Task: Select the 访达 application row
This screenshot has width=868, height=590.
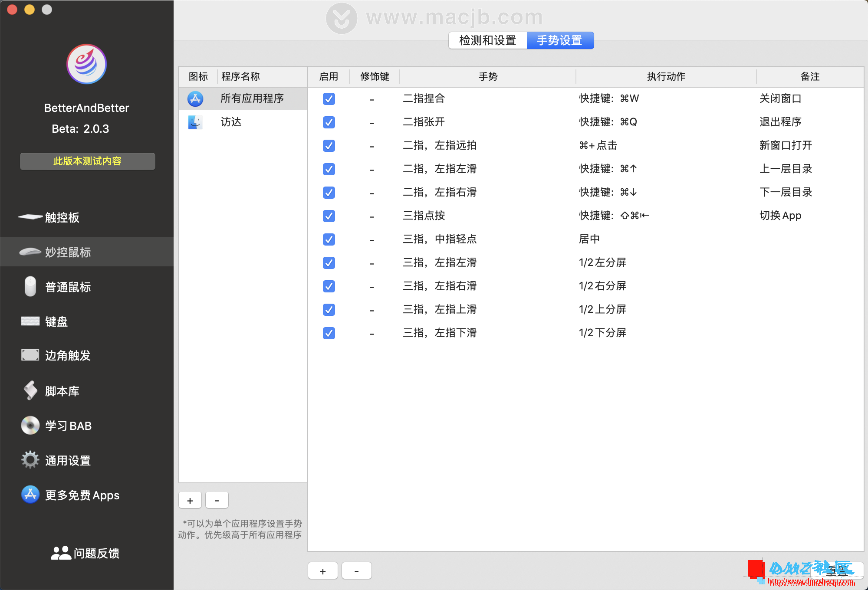Action: coord(243,122)
